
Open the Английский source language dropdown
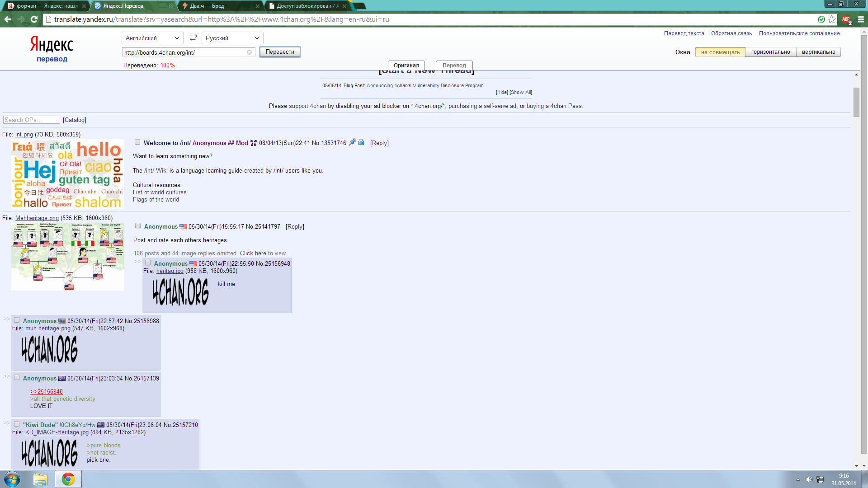(152, 38)
